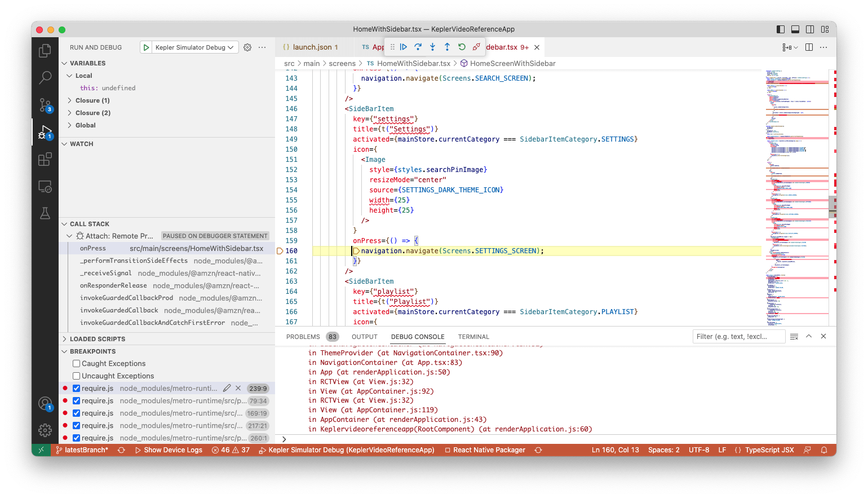Select the Step Into debug icon
Image resolution: width=868 pixels, height=498 pixels.
pos(432,47)
